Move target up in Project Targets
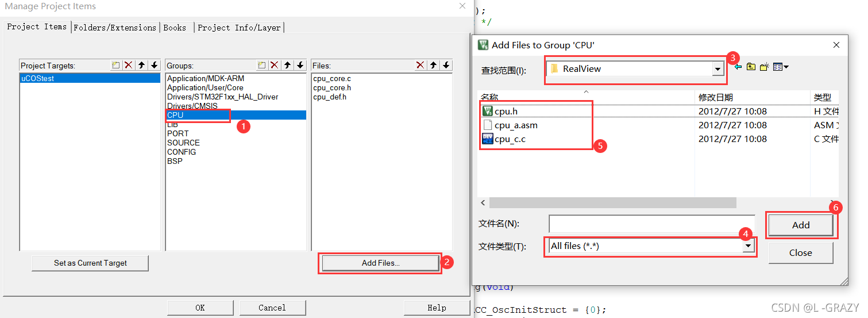 tap(141, 66)
